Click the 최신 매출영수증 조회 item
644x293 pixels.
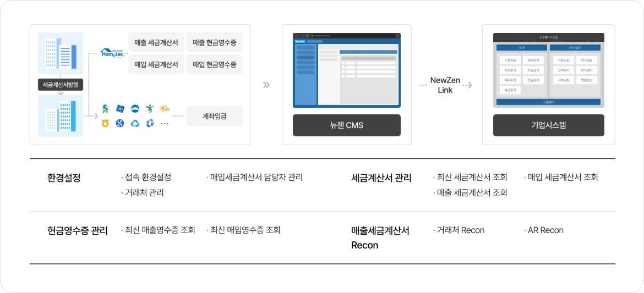pyautogui.click(x=158, y=230)
